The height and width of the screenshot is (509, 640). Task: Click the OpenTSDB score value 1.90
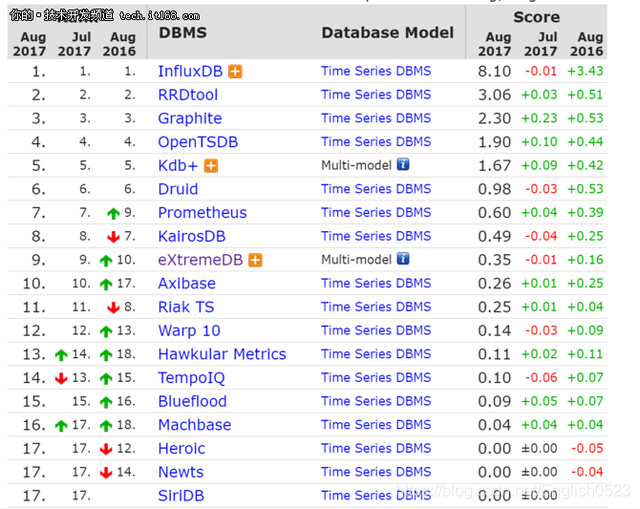tap(494, 142)
